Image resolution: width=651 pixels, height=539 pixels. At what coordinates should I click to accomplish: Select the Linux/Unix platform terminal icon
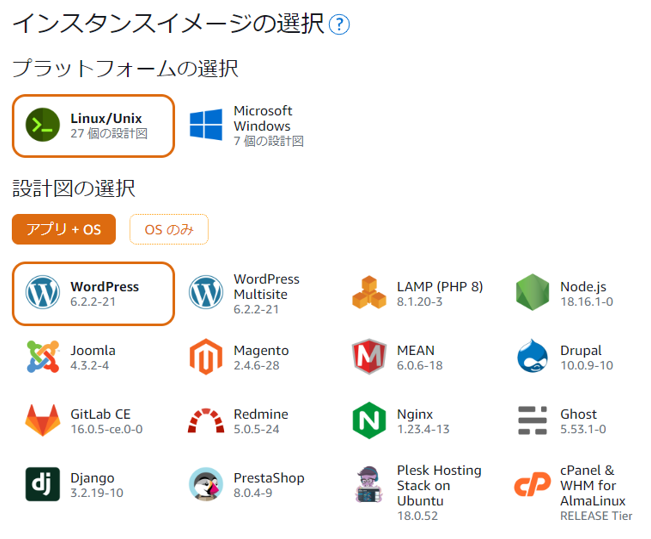pyautogui.click(x=43, y=125)
